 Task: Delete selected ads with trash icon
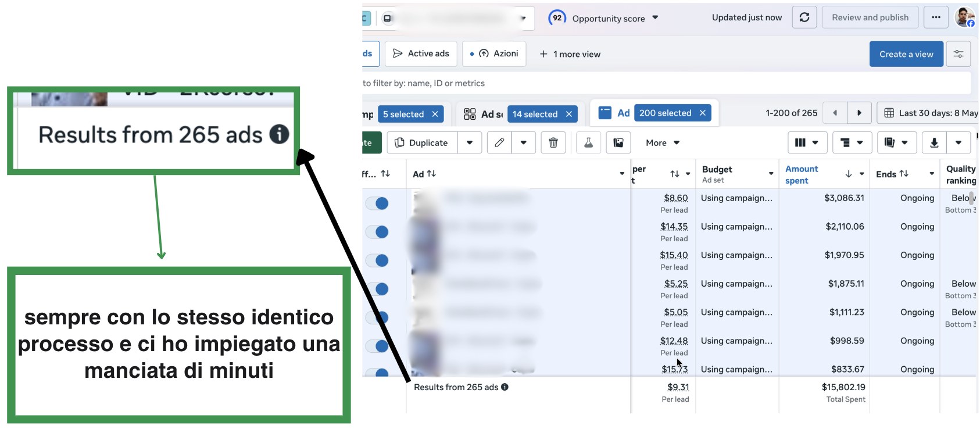tap(553, 142)
